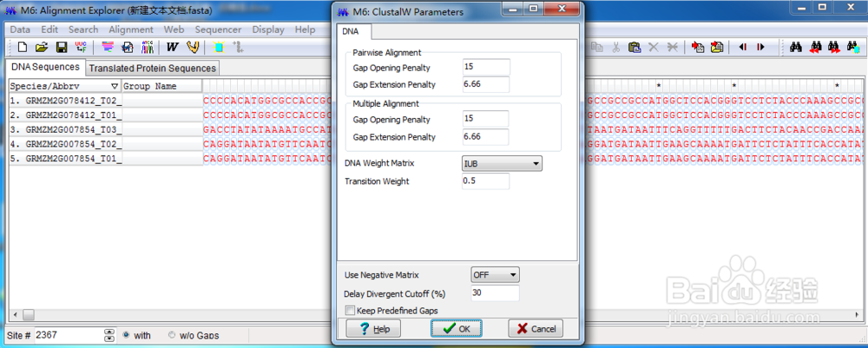868x348 pixels.
Task: Click the scissors Cut icon
Action: pos(615,48)
